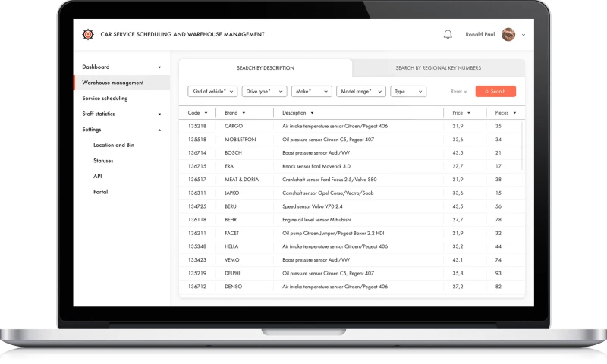Select DENSO brand cell
Screen dimensions: 607x364
coord(234,287)
